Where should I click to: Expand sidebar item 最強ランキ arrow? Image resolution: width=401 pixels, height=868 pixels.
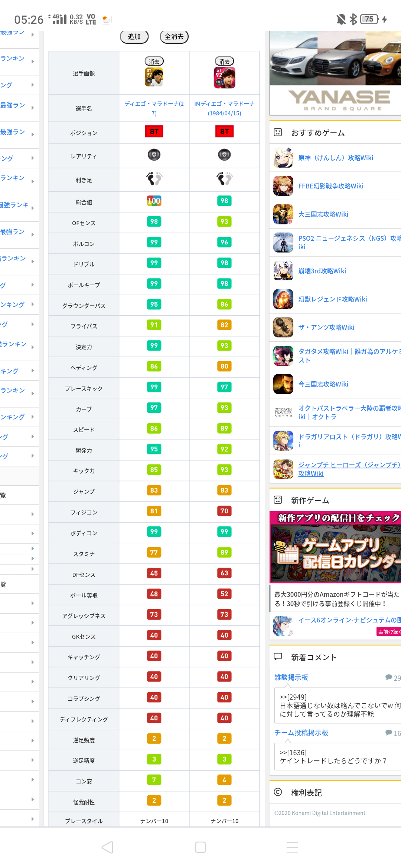pos(33,208)
